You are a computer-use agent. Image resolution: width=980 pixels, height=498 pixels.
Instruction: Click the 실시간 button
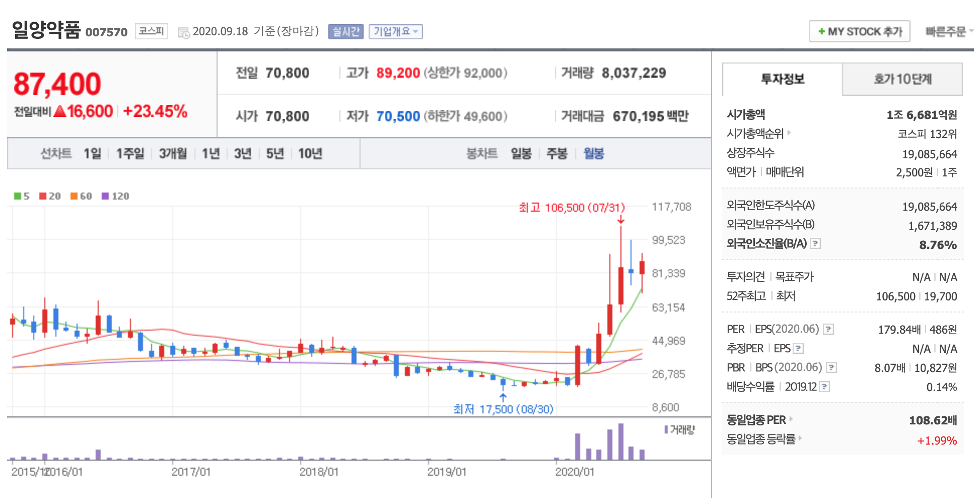pyautogui.click(x=345, y=32)
